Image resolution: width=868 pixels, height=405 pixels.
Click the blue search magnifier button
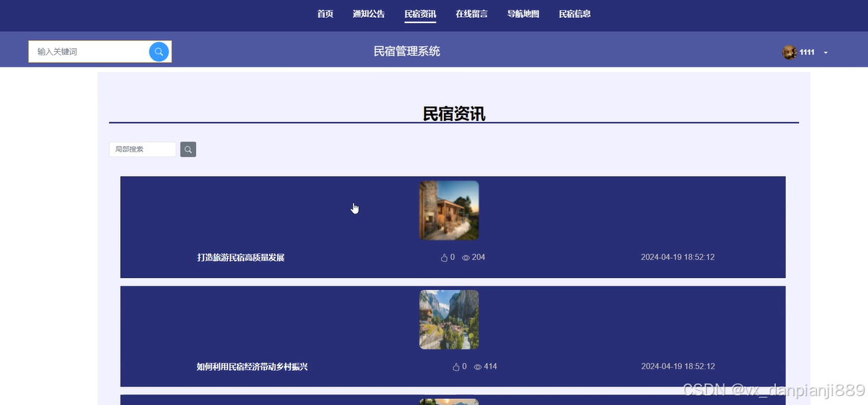[159, 51]
